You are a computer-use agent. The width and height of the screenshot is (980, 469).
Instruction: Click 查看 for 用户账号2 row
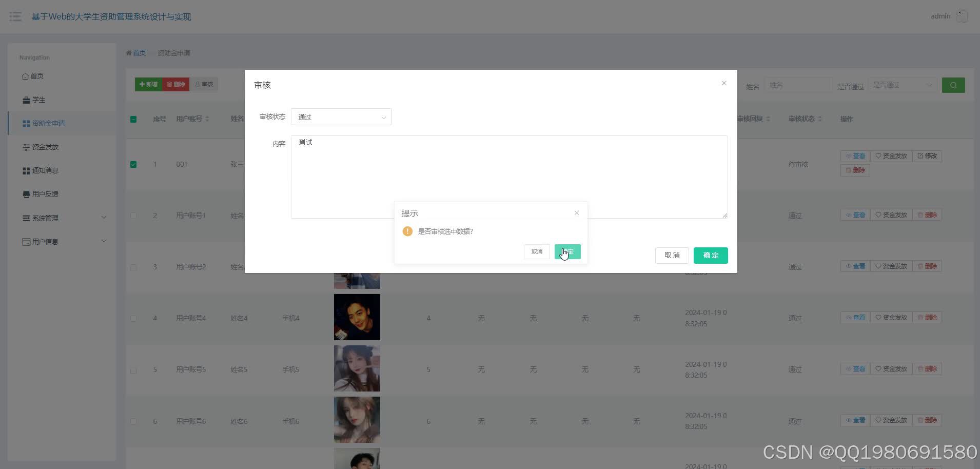[x=855, y=266]
